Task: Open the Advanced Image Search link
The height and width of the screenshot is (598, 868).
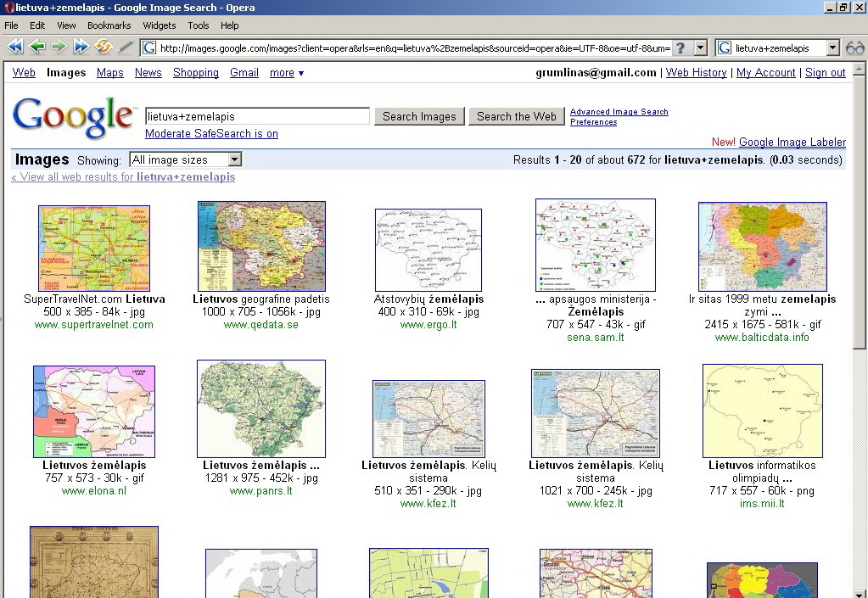Action: tap(619, 112)
